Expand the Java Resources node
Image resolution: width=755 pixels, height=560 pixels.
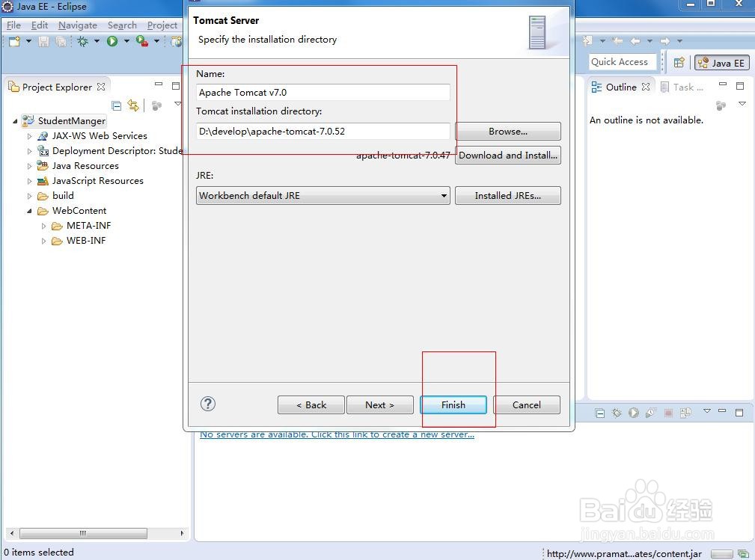click(29, 166)
